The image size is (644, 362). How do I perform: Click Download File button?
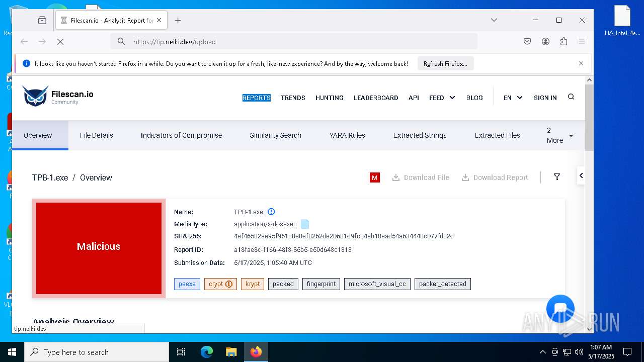tap(421, 177)
